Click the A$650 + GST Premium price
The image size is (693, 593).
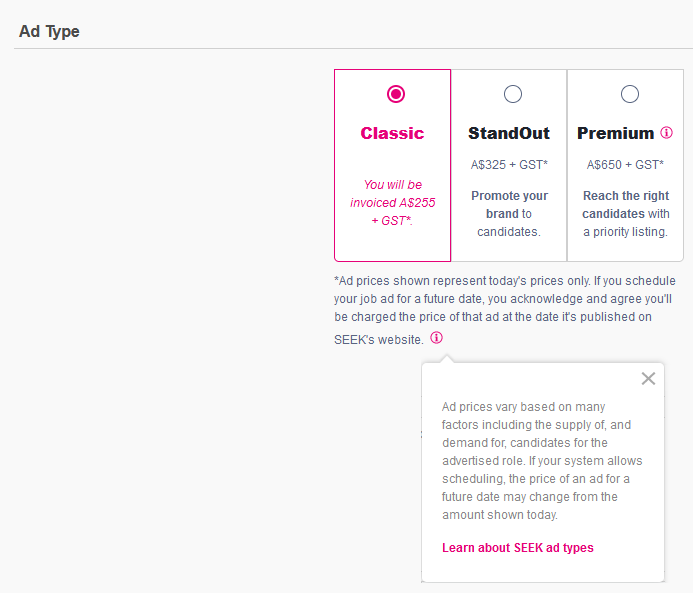coord(625,165)
